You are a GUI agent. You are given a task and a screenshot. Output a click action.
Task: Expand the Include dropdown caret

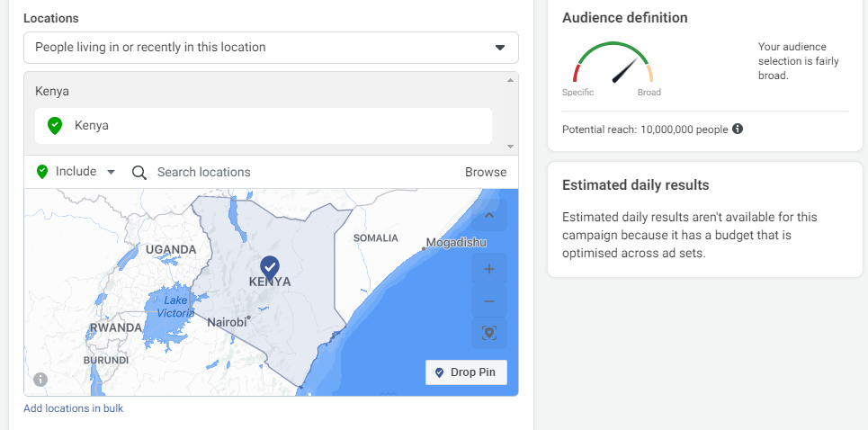point(111,172)
